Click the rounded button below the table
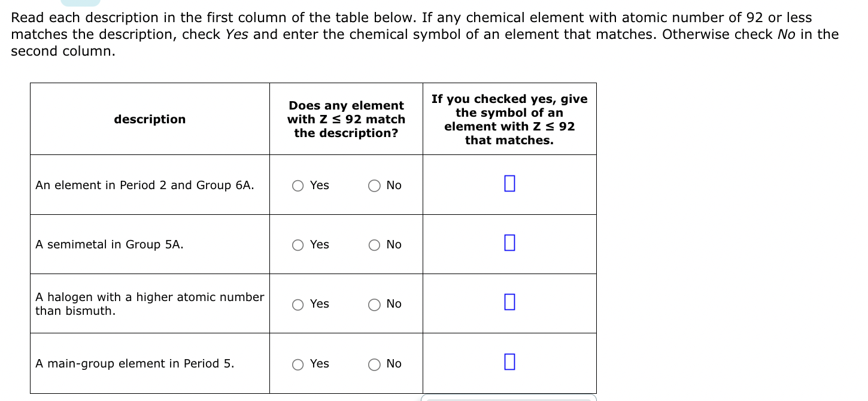Image resolution: width=868 pixels, height=401 pixels. (509, 397)
